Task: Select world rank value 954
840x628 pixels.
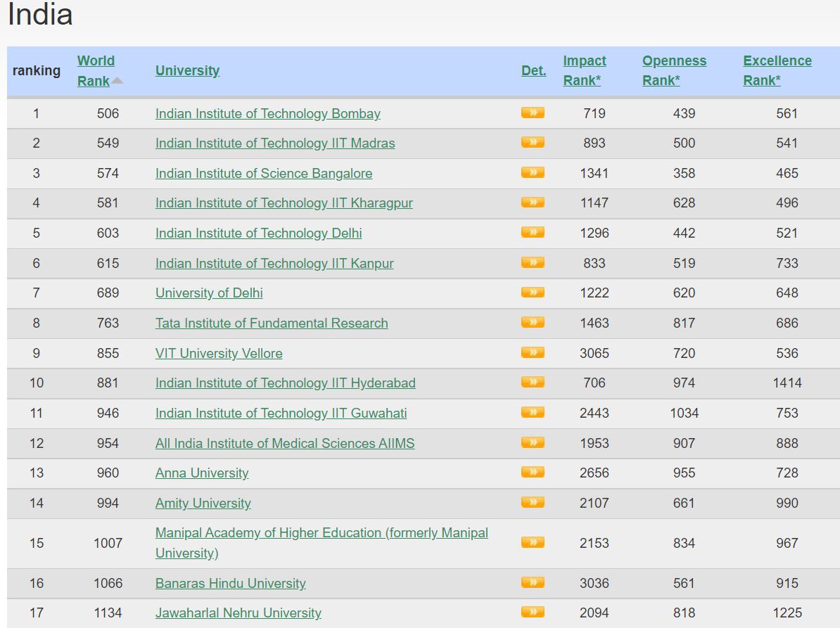Action: click(x=108, y=443)
